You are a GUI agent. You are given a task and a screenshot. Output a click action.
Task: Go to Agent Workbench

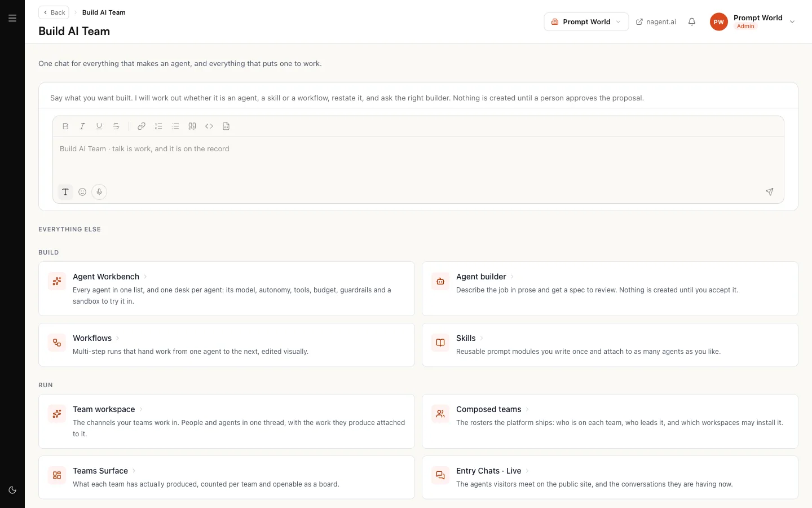point(227,288)
